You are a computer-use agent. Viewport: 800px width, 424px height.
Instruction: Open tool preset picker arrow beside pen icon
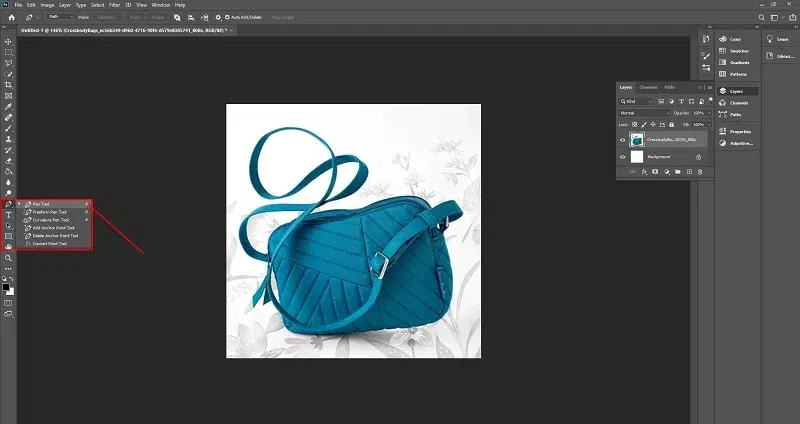(37, 17)
